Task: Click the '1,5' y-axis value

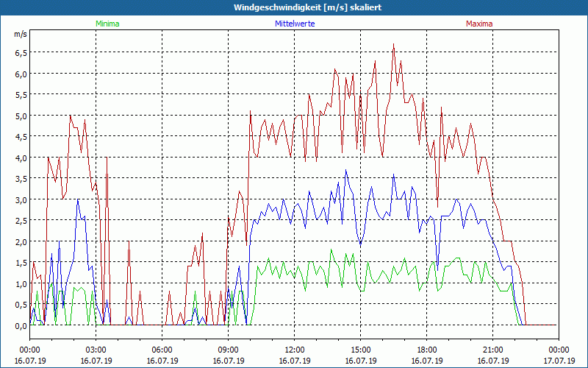Action: click(21, 263)
